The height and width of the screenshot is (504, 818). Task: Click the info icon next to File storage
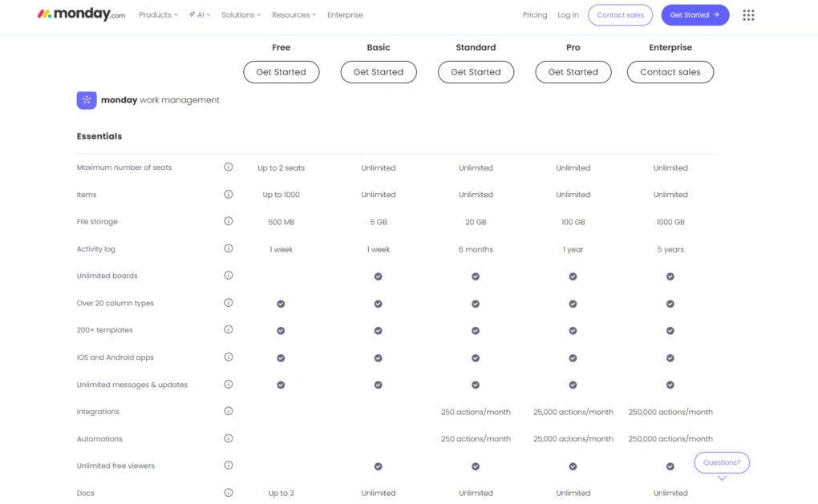[229, 221]
